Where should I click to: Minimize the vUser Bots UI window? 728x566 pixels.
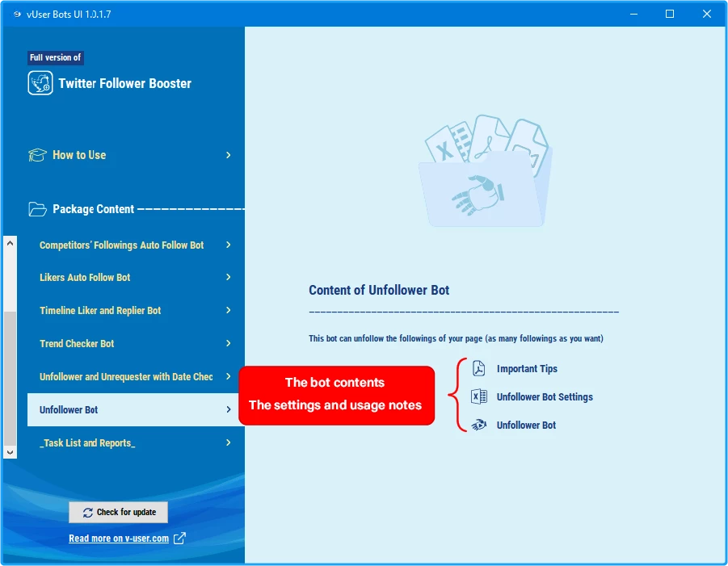tap(633, 14)
